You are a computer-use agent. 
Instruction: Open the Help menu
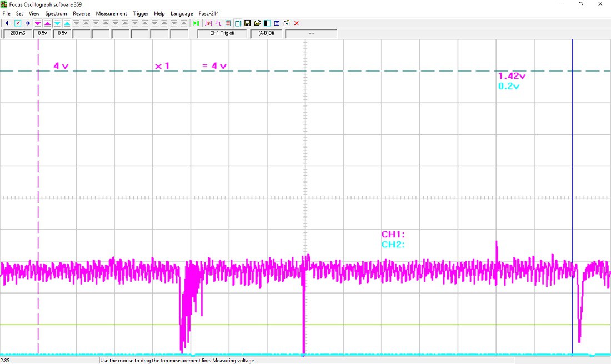[159, 13]
